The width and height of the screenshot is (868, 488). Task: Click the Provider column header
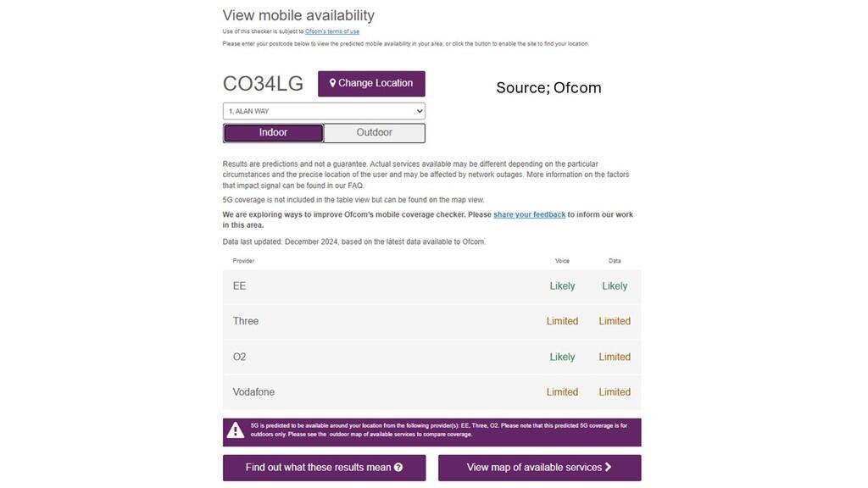pos(243,261)
